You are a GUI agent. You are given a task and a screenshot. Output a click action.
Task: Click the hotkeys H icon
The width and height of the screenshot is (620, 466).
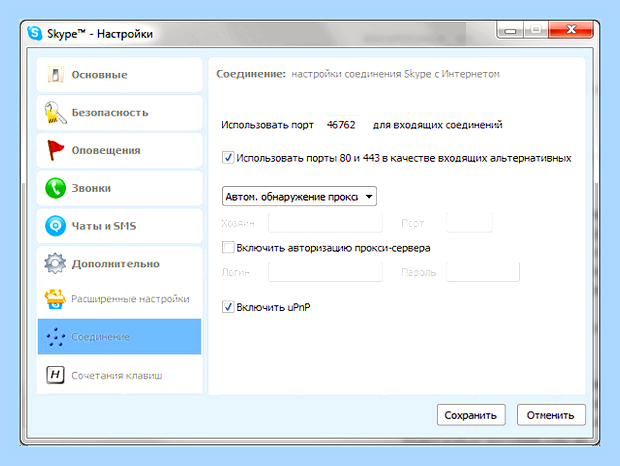55,375
